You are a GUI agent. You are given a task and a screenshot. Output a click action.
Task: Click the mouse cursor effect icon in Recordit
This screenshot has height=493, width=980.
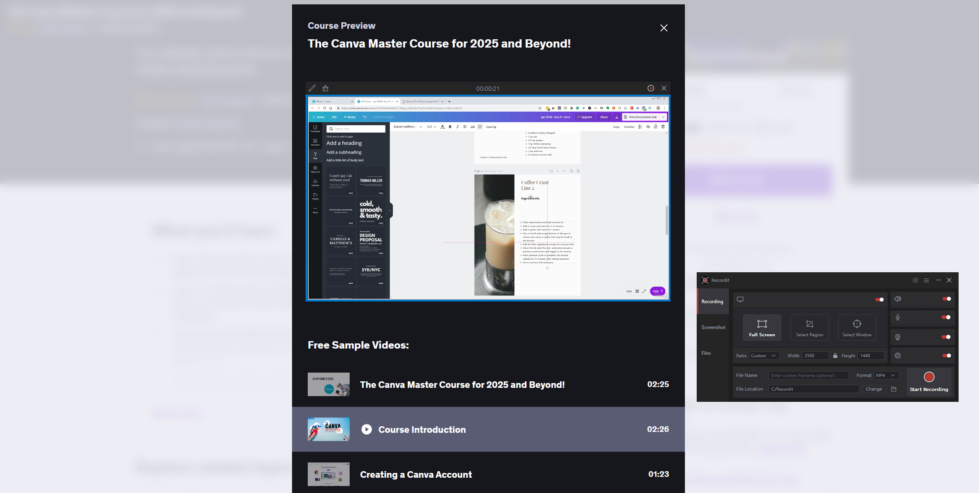click(897, 356)
